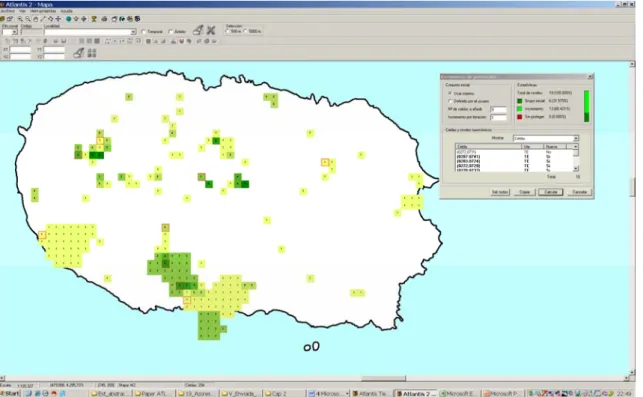Click the map horizontal scrollbar thumb
Viewport: 643px width, 397px height.
[x=383, y=378]
